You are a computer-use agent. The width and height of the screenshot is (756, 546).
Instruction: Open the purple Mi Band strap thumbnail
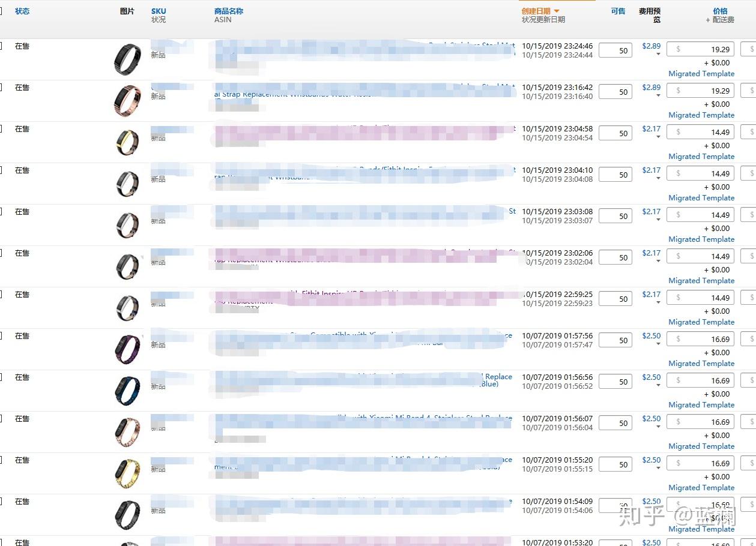(x=127, y=349)
